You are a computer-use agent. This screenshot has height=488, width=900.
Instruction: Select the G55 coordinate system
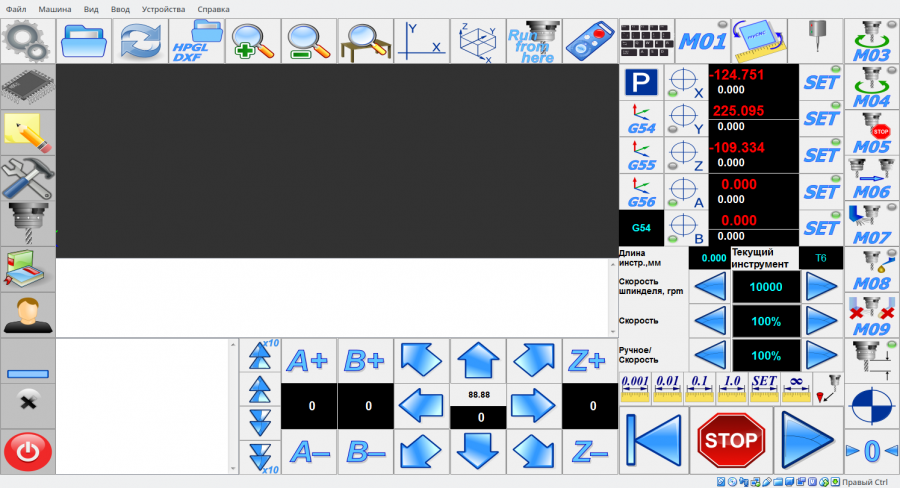pos(640,155)
